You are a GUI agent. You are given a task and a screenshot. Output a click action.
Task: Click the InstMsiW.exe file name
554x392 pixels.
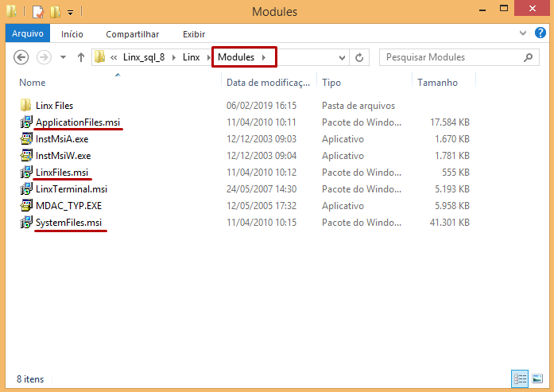64,156
